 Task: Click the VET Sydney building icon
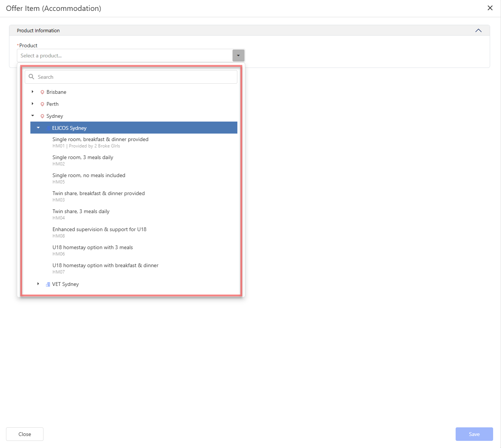(x=48, y=284)
